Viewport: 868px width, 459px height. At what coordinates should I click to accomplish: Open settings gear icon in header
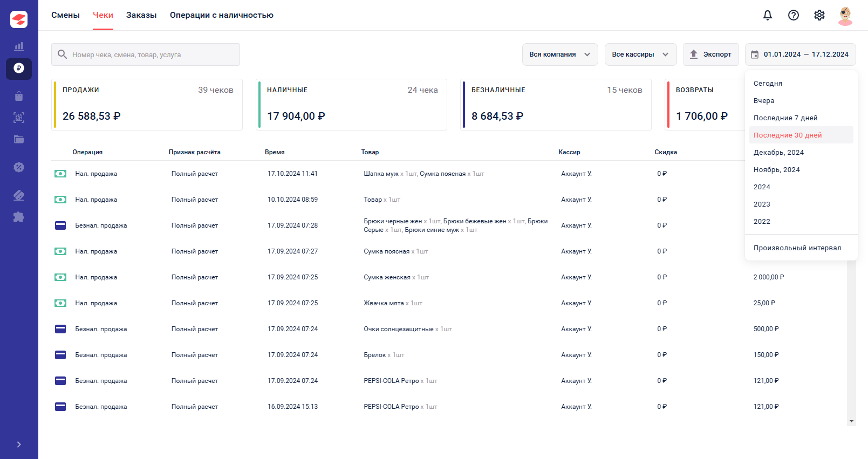819,15
